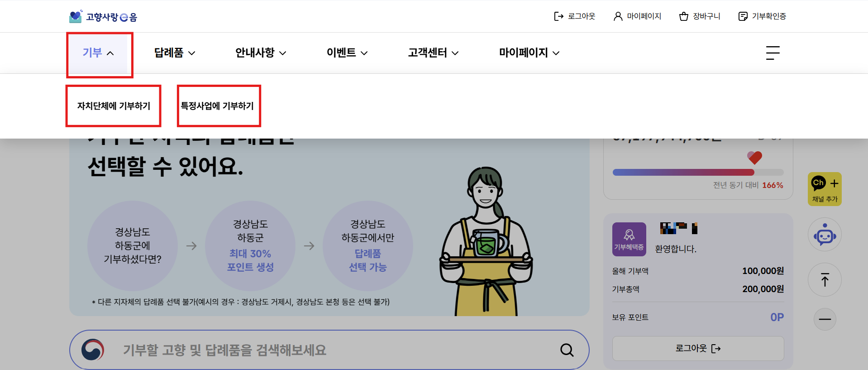Click the 다른 지자체의 답례품 선택 불가 footnote
The height and width of the screenshot is (370, 868).
click(x=241, y=302)
